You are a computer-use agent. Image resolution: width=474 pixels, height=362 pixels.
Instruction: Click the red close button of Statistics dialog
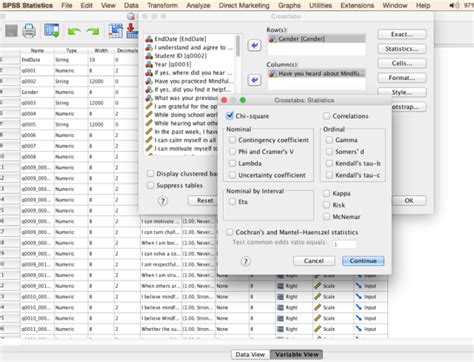point(224,100)
